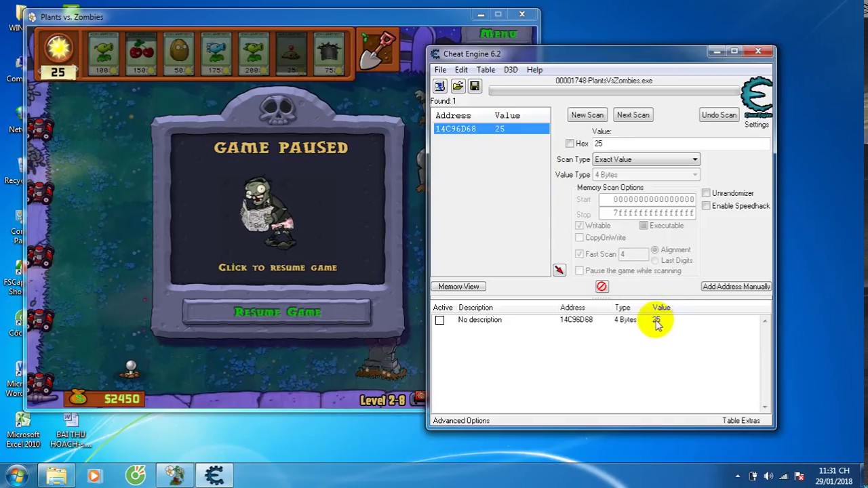Toggle the Executable checkbox
This screenshot has height=488, width=868.
click(x=644, y=226)
